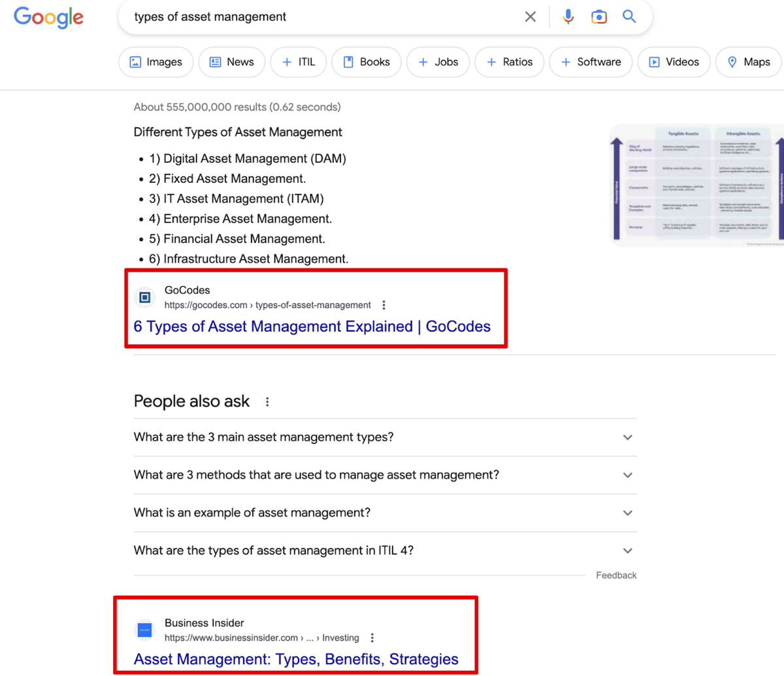Switch to the Images tab
Screen dimensions: 784x676
[x=155, y=62]
